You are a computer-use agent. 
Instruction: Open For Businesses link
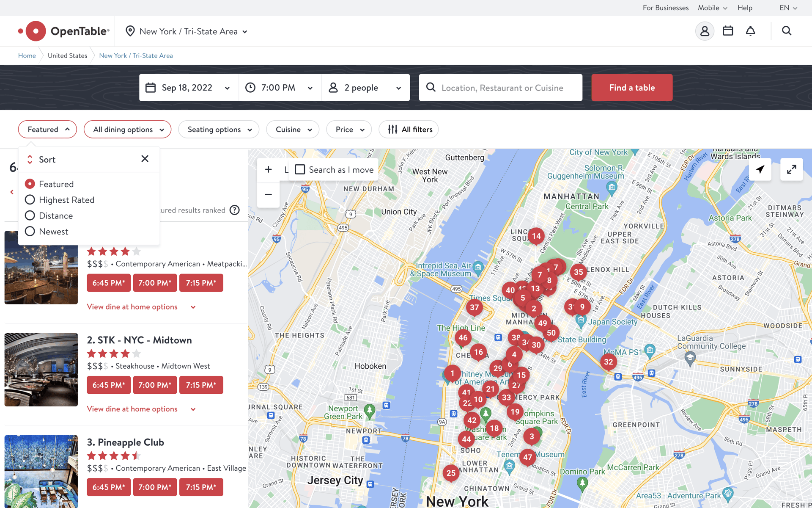click(666, 8)
